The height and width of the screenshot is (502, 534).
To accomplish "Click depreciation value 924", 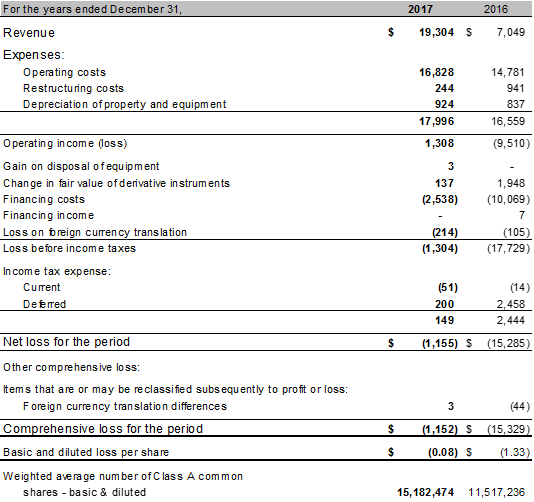I will click(x=444, y=104).
